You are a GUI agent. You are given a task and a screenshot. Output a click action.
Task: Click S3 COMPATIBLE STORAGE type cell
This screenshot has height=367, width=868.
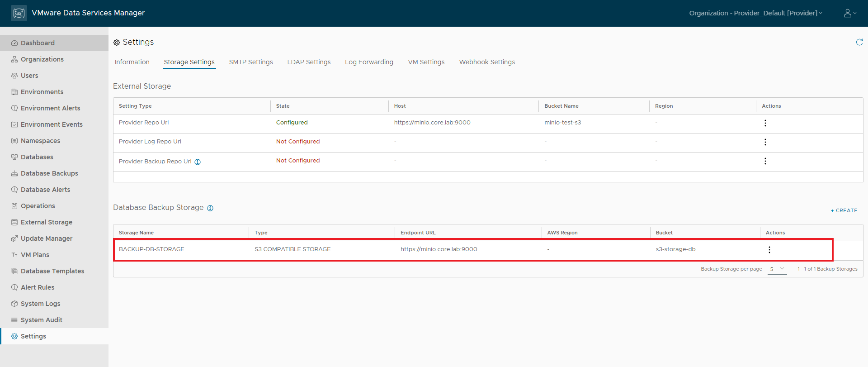(292, 249)
